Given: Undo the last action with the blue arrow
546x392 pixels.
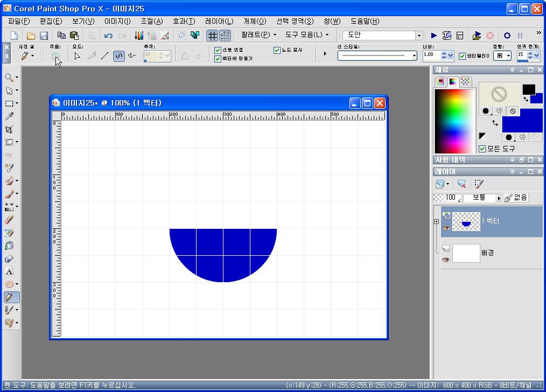Looking at the screenshot, I should pos(108,36).
